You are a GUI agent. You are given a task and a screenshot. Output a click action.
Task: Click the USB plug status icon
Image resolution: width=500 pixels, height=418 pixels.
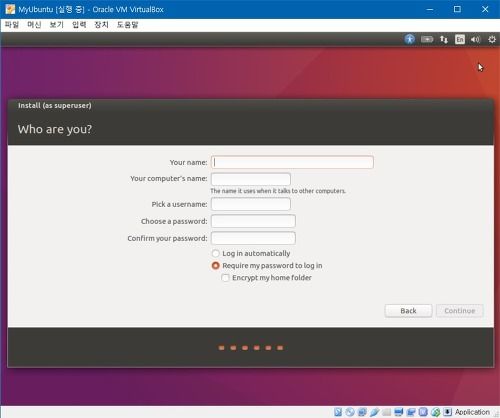375,412
